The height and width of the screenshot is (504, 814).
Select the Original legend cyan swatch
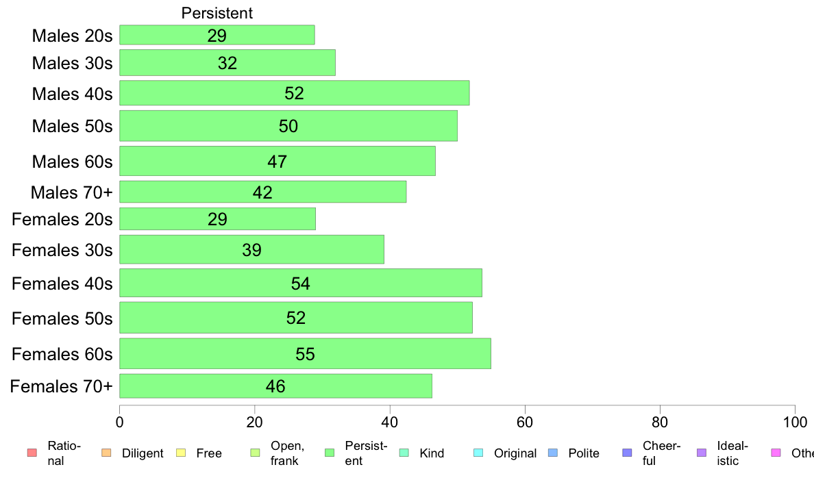pos(479,453)
